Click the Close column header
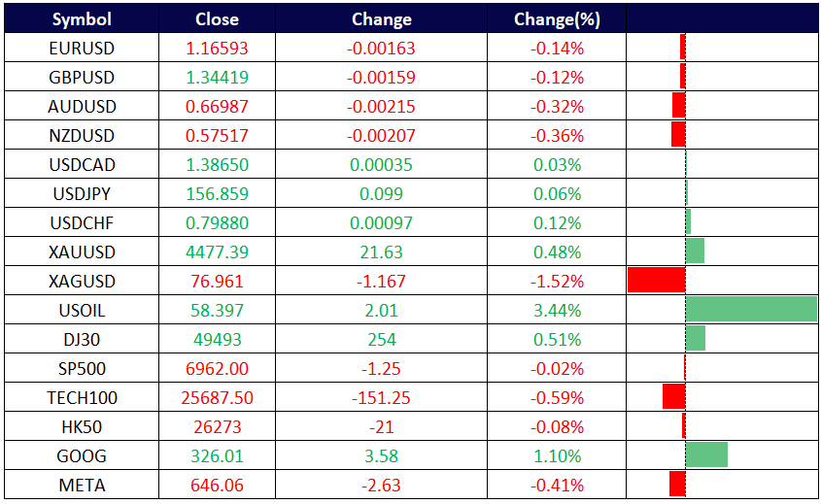This screenshot has width=821, height=504. pos(217,19)
